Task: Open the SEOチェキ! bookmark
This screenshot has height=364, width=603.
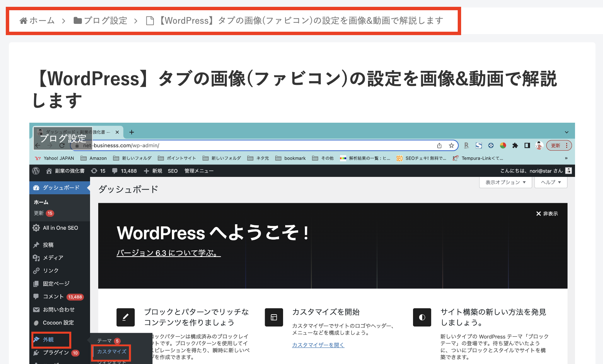Action: (x=422, y=158)
